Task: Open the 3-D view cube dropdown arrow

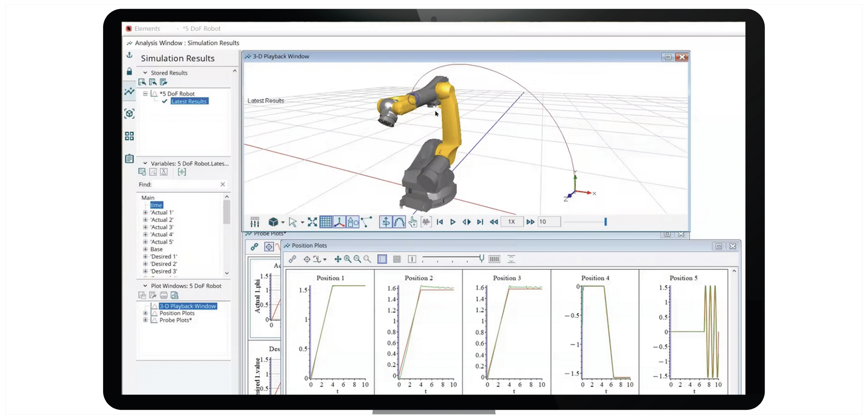Action: pos(283,222)
